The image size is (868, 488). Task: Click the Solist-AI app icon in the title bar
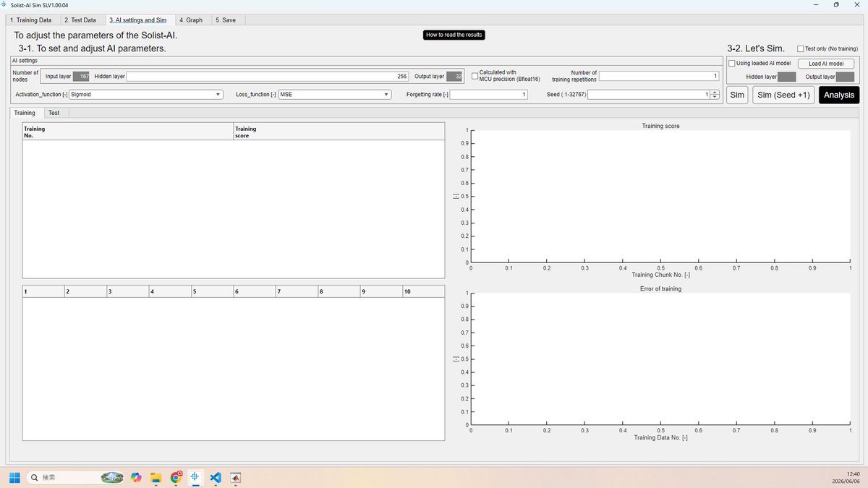5,4
